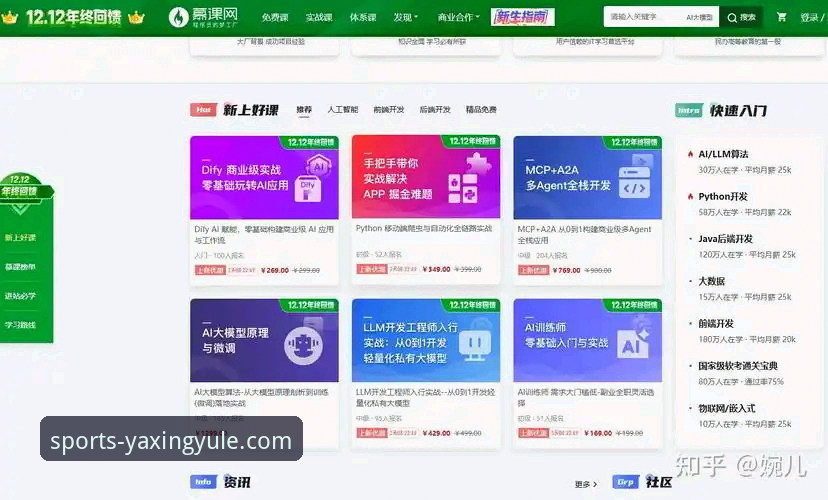Image resolution: width=828 pixels, height=500 pixels.
Task: Click the ¥349.00 price on Python card
Action: point(436,269)
